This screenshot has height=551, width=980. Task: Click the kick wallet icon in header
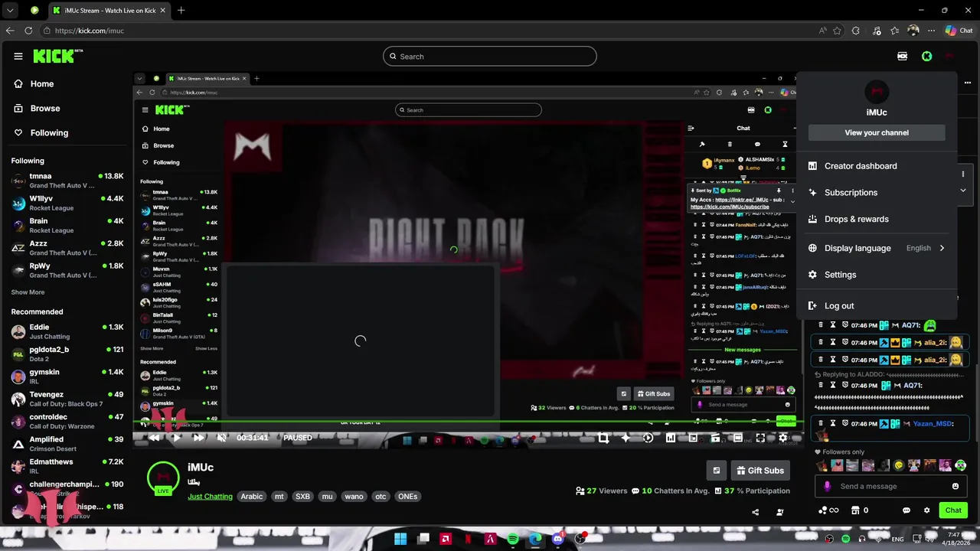[902, 56]
